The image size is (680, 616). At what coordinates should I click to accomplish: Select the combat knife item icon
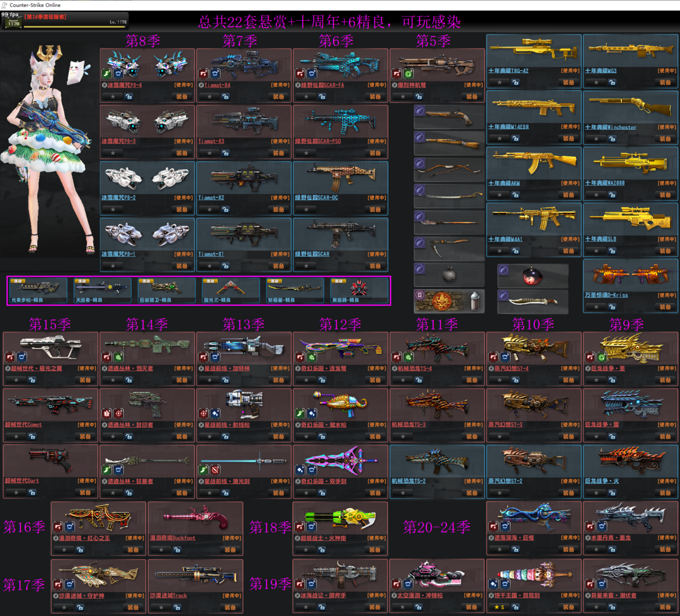tap(533, 301)
